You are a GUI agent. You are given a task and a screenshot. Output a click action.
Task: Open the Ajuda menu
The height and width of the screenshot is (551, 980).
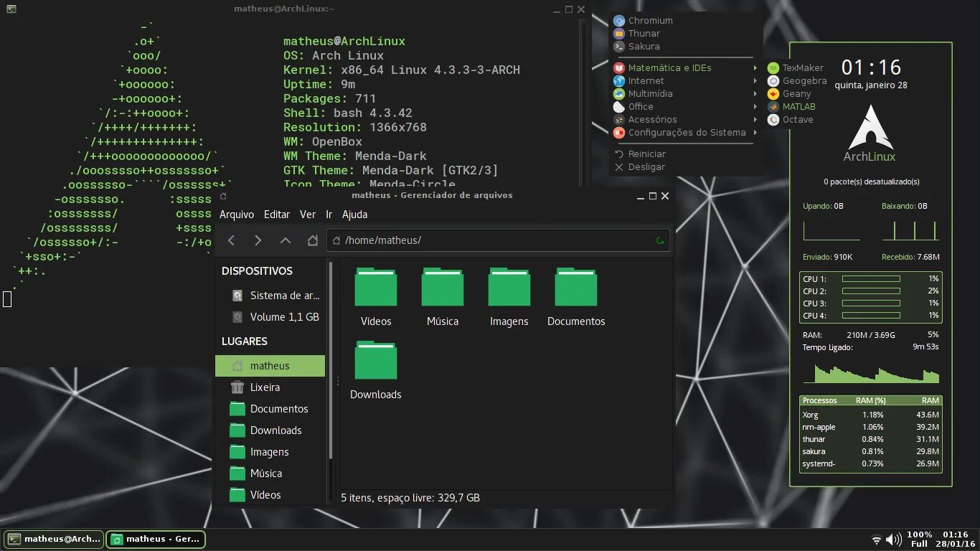(354, 215)
